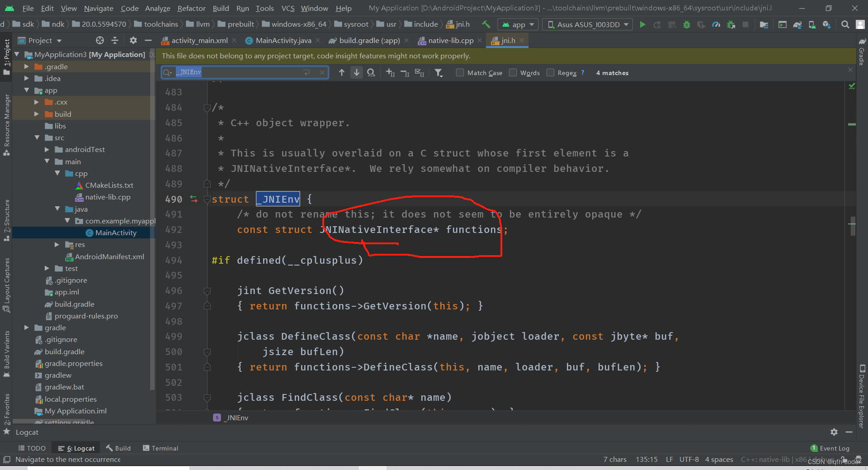Open Project panel settings gear
The image size is (868, 470).
(x=133, y=40)
